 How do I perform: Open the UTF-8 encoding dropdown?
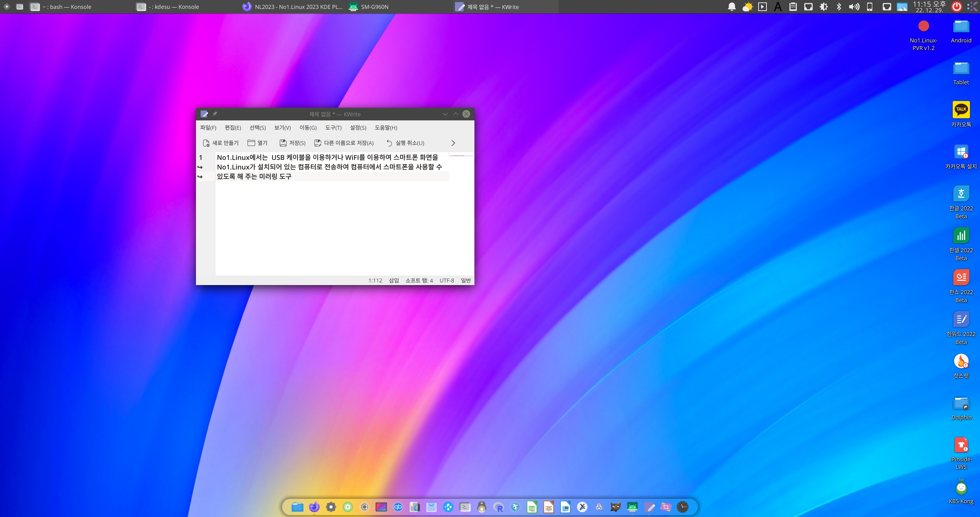(447, 281)
